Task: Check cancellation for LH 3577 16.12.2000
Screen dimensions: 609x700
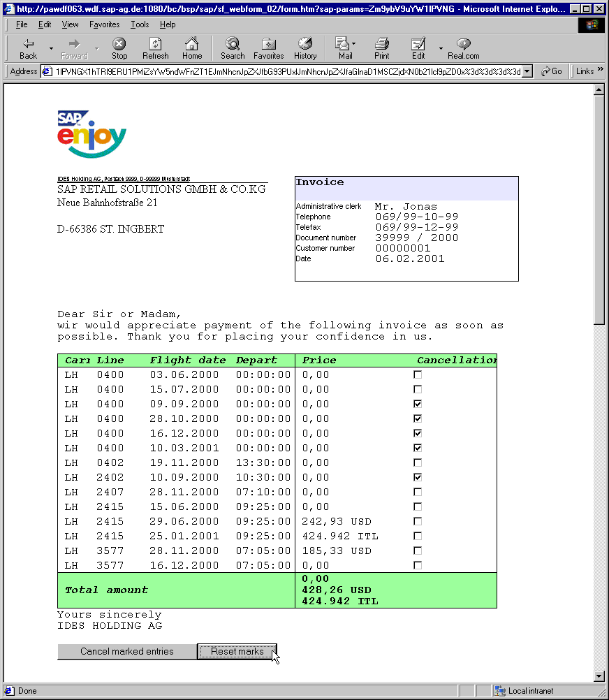Action: [418, 566]
